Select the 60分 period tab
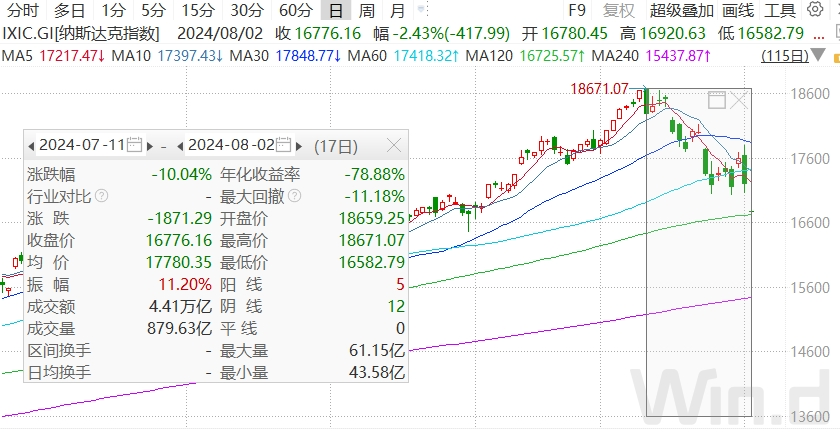This screenshot has height=435, width=840. pyautogui.click(x=296, y=10)
